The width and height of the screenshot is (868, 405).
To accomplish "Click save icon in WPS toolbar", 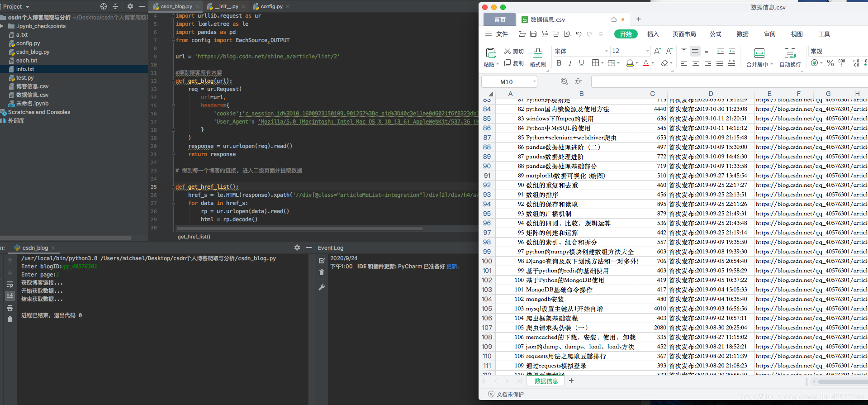I will [533, 34].
